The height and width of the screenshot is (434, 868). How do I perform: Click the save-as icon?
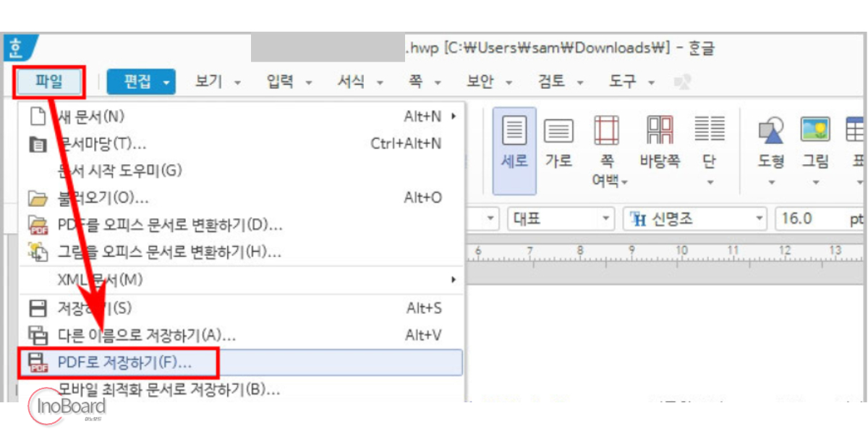click(37, 336)
